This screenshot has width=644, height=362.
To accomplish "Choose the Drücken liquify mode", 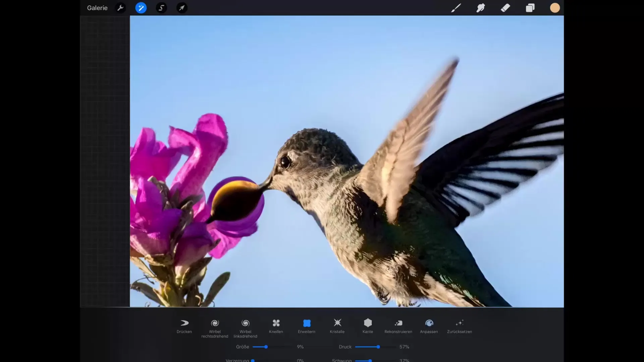I will pyautogui.click(x=184, y=326).
